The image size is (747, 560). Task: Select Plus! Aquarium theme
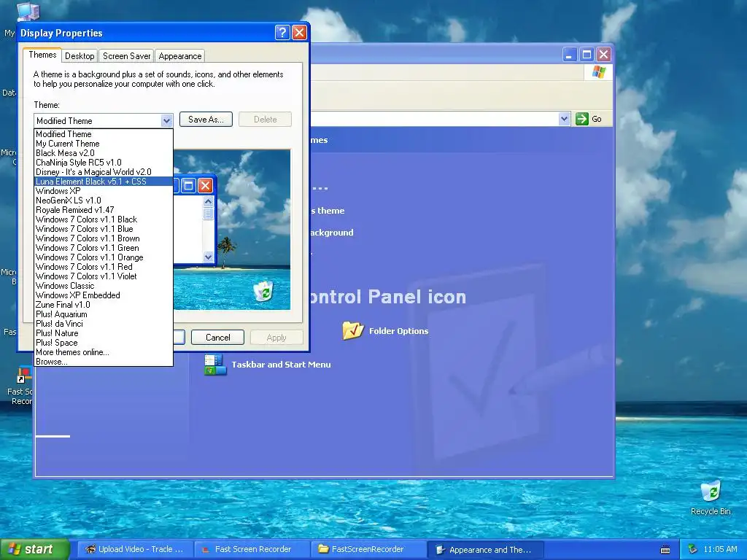[104, 314]
